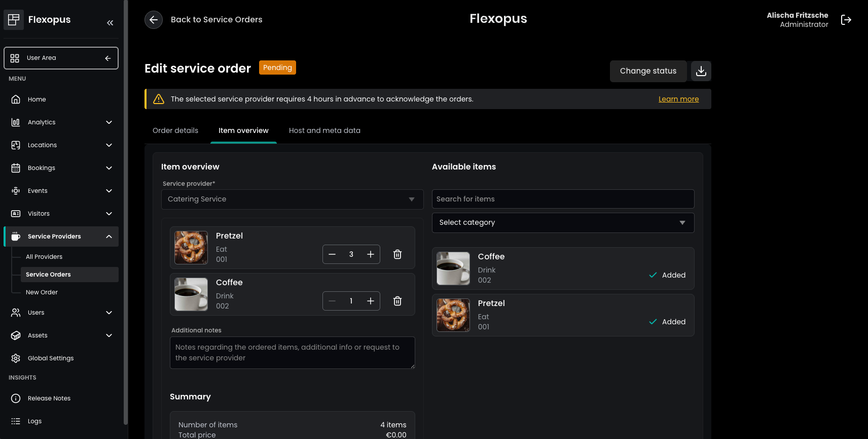
Task: Go back using the arrow icon
Action: click(154, 20)
